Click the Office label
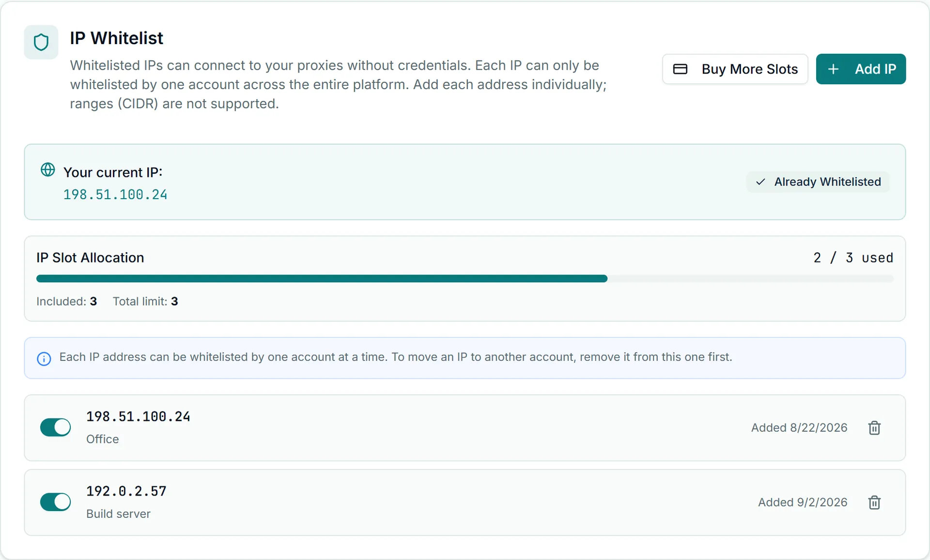 click(102, 439)
